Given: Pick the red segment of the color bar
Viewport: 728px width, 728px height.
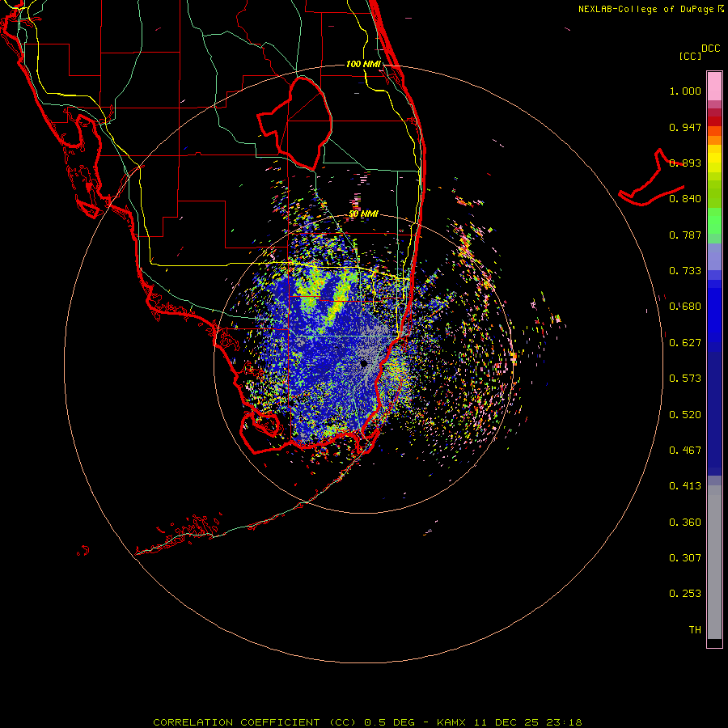Looking at the screenshot, I should tap(714, 121).
